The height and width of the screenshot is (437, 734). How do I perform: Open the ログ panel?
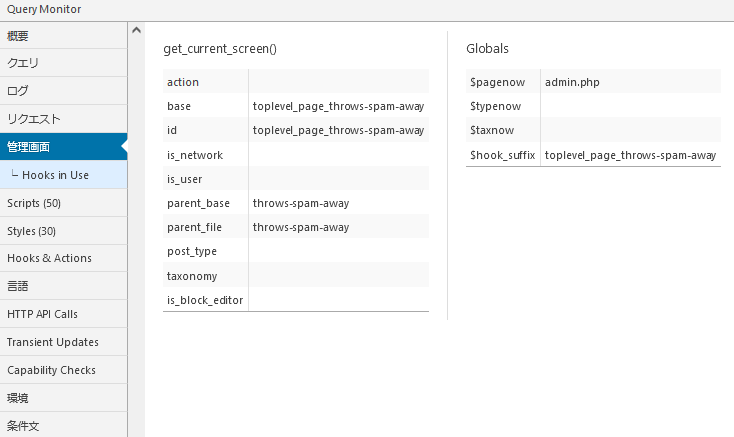[18, 91]
